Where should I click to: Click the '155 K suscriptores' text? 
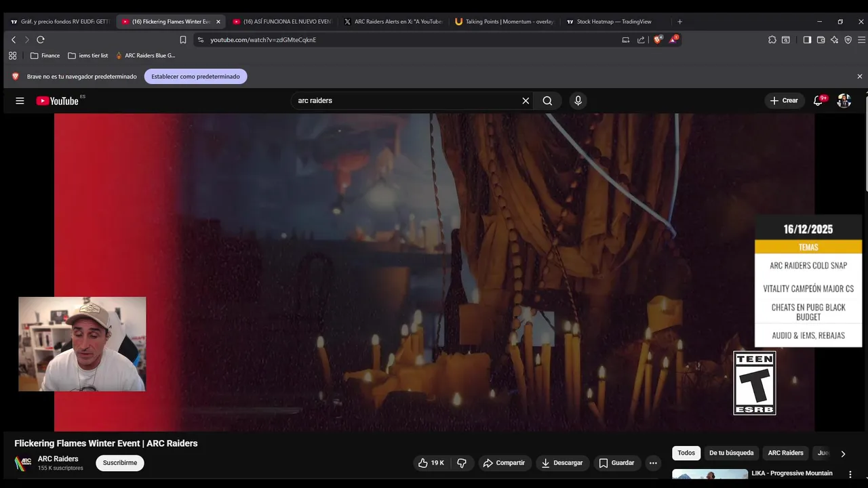click(x=60, y=468)
